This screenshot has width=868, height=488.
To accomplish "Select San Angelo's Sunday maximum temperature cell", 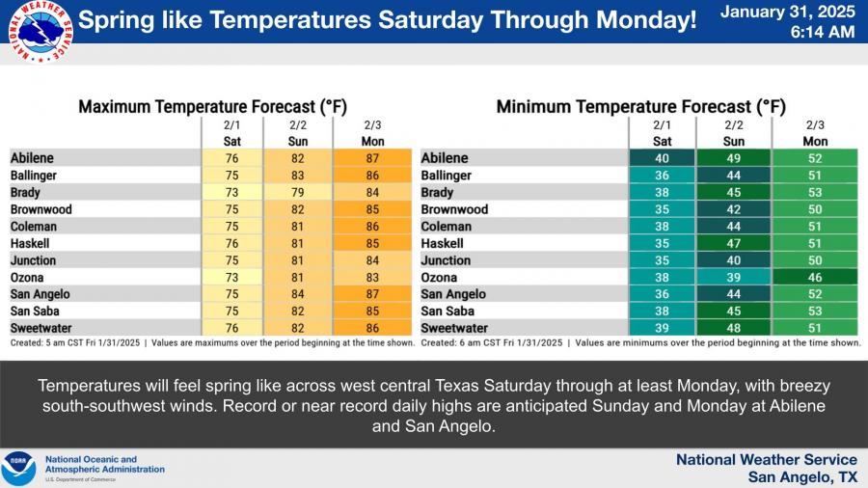I will click(298, 294).
